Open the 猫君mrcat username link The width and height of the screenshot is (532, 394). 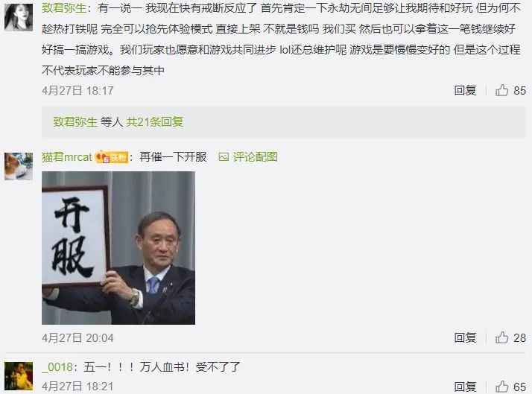67,157
